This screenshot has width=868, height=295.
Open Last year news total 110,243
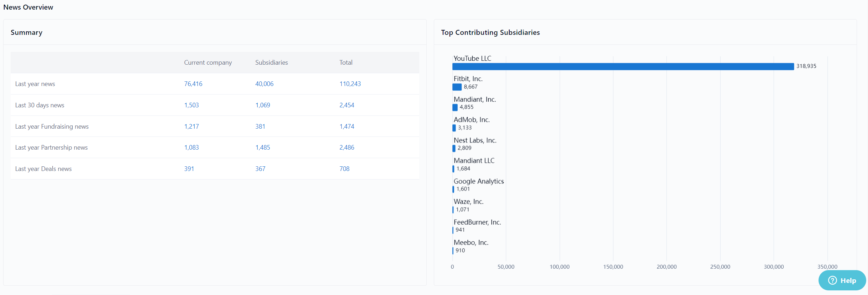click(x=350, y=84)
